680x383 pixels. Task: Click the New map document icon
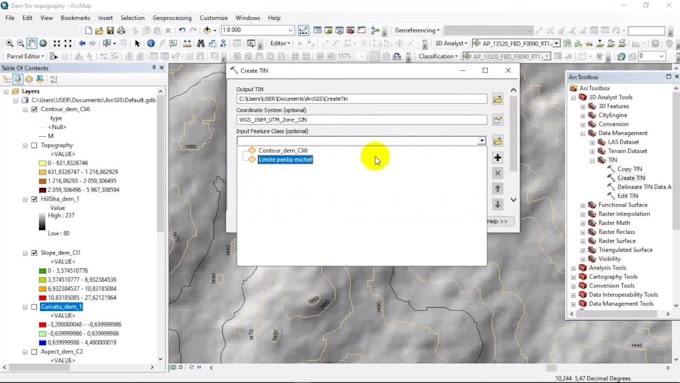[88, 30]
